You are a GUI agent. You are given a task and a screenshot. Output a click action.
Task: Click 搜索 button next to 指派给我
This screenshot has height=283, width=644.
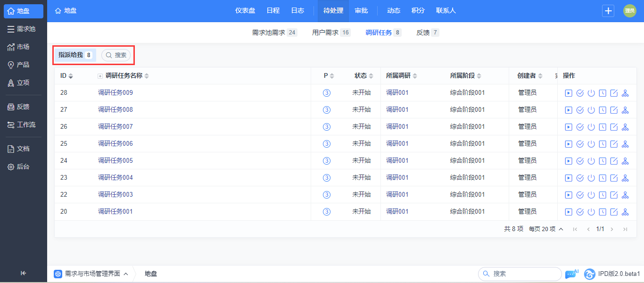click(116, 55)
